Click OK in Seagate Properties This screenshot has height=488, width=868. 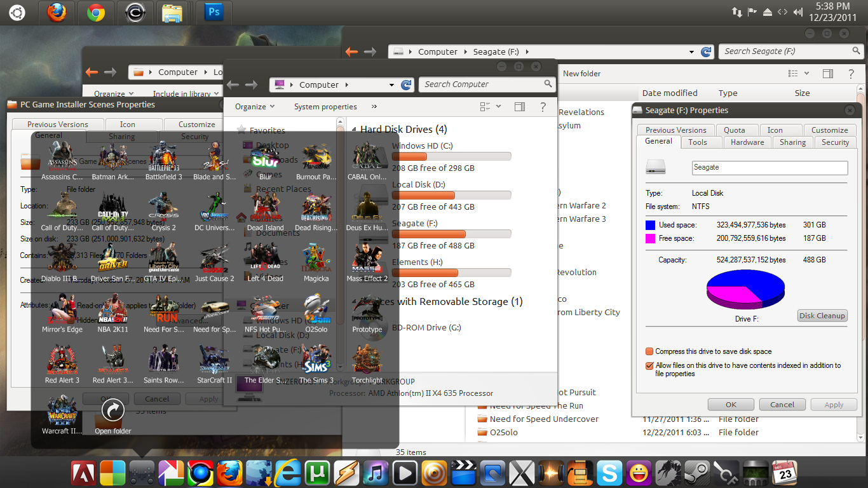coord(731,405)
